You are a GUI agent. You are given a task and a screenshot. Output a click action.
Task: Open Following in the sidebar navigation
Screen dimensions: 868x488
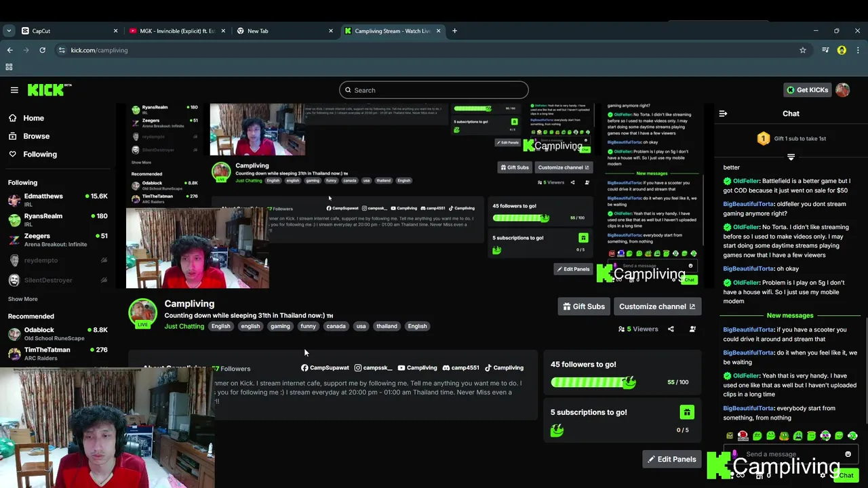point(33,155)
